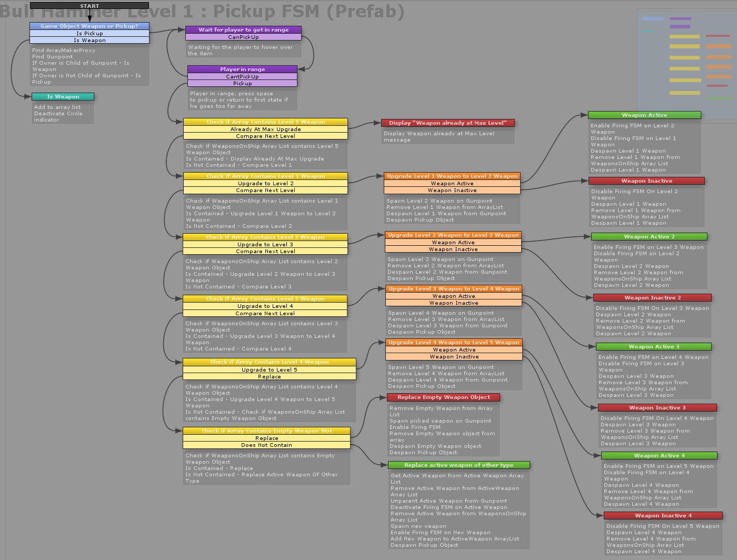737x560 pixels.
Task: Click the 'Already At Max Upgrade' transition
Action: point(265,129)
